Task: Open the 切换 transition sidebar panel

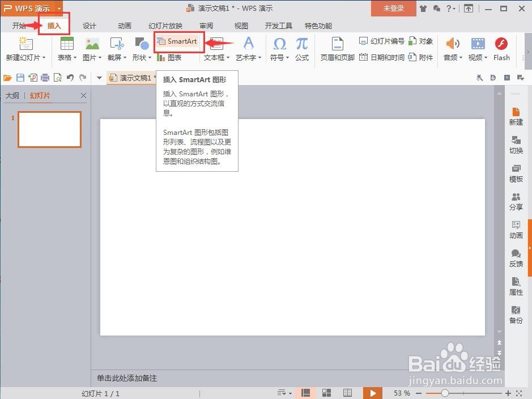Action: (x=516, y=145)
